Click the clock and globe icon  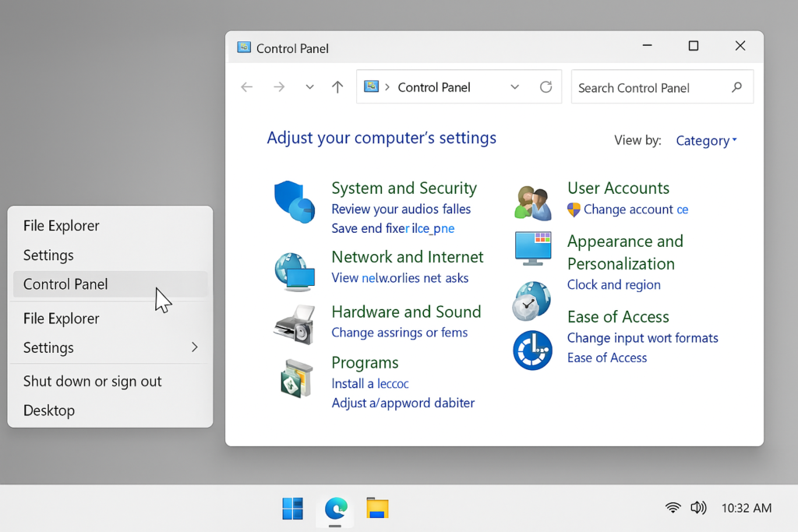[531, 301]
